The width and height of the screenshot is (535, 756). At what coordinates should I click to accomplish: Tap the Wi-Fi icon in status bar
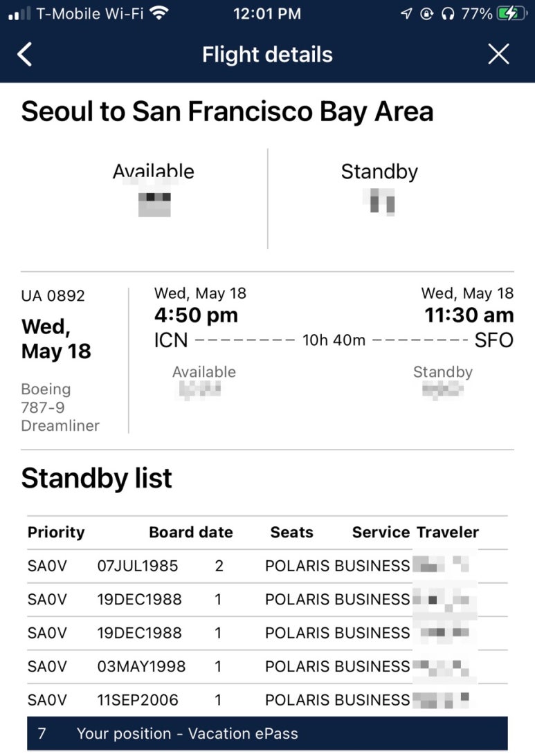coord(158,13)
